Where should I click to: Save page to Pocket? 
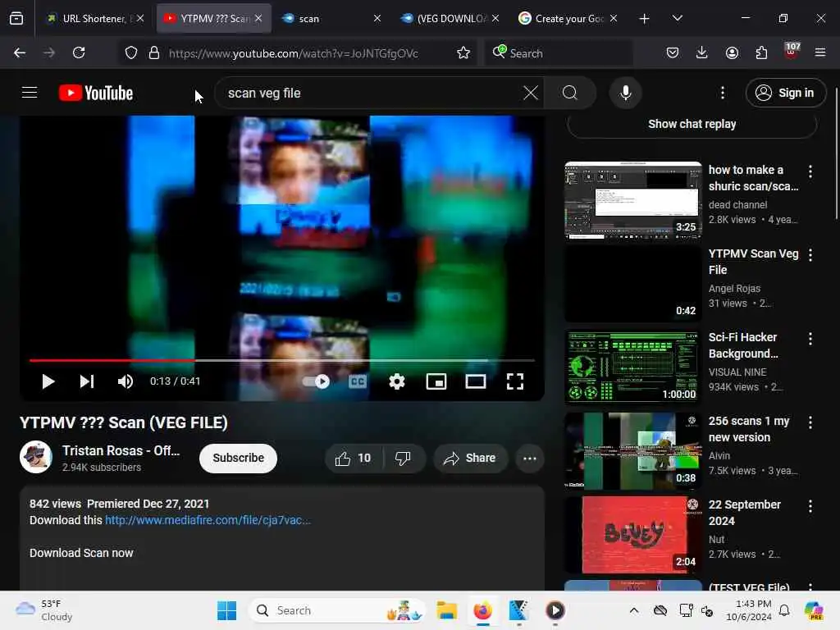[673, 52]
